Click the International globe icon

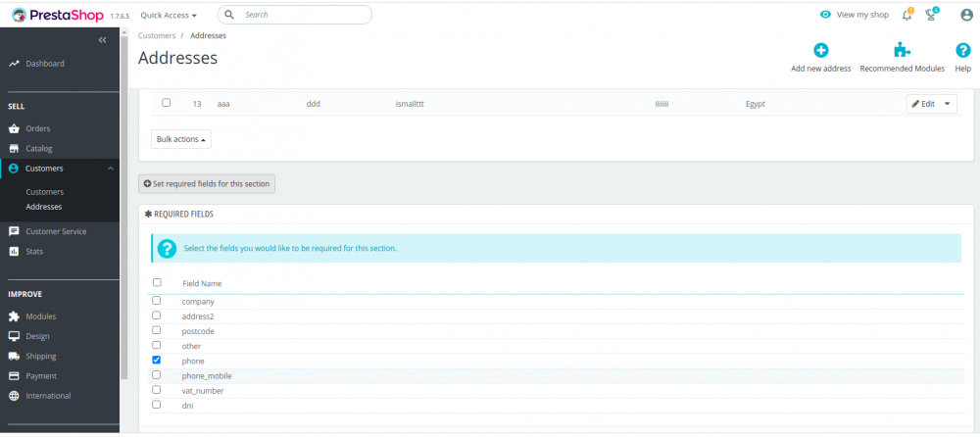pos(14,397)
